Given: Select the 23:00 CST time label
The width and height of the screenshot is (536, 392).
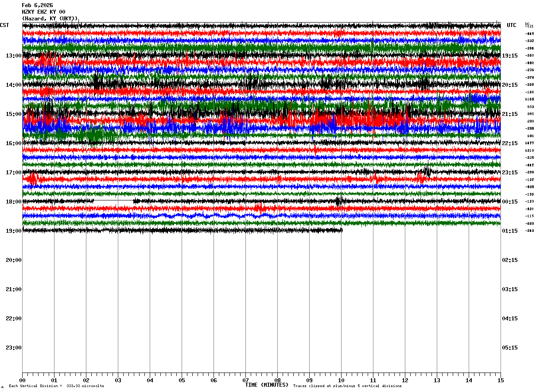Looking at the screenshot, I should click(14, 348).
